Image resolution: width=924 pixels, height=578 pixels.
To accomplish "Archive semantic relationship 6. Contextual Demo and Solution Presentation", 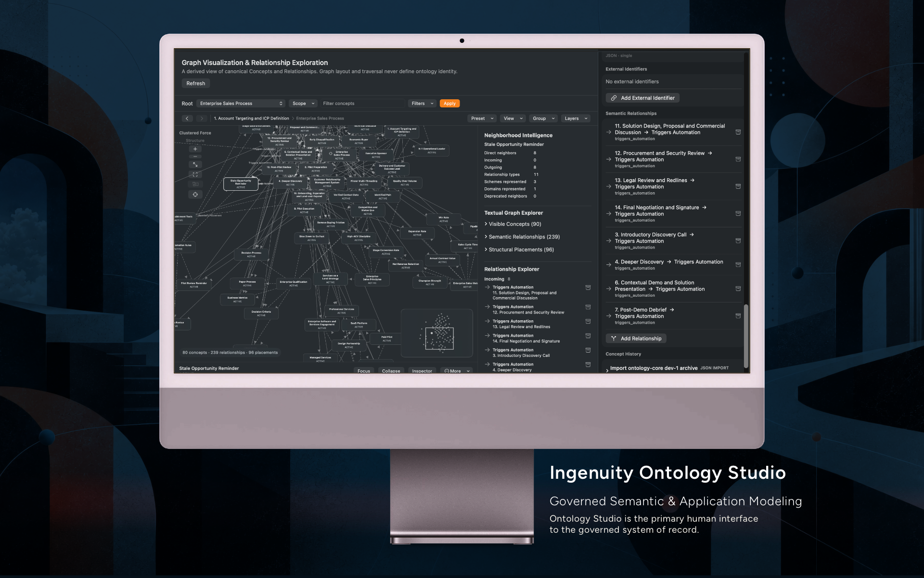I will click(x=738, y=289).
